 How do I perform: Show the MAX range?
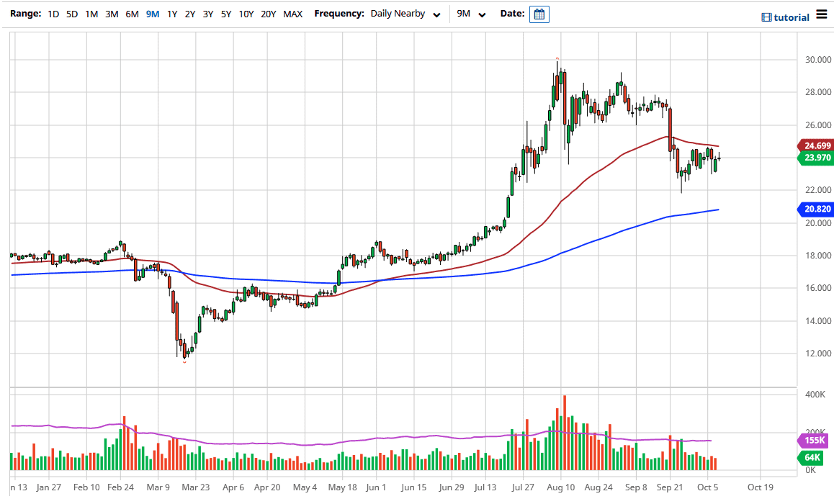pos(292,14)
